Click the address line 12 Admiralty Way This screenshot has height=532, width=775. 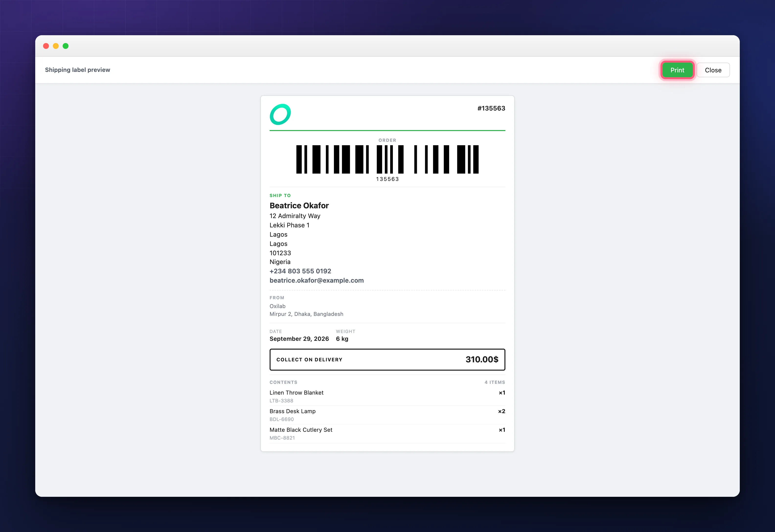[x=295, y=216]
